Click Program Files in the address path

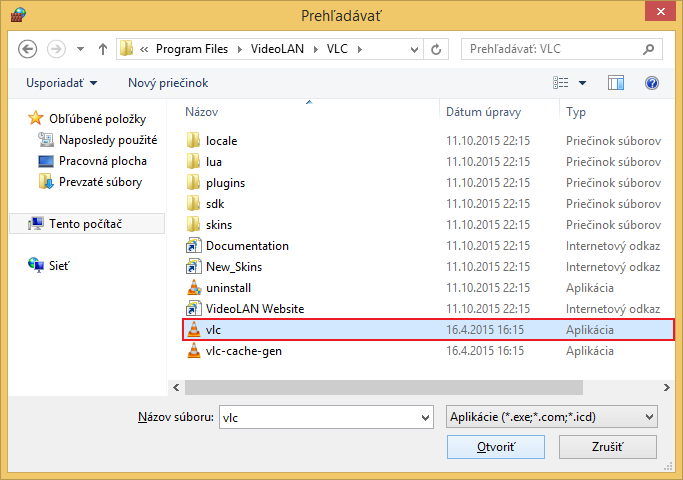point(192,49)
